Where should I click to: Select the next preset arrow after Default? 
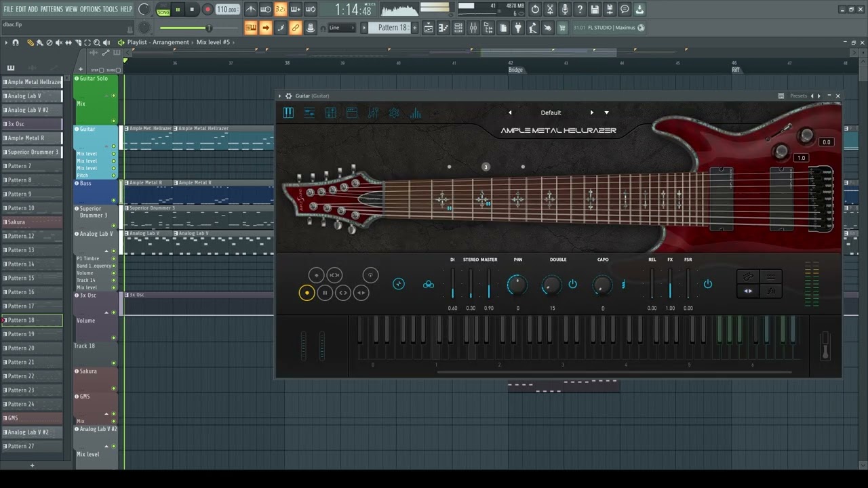click(x=591, y=113)
